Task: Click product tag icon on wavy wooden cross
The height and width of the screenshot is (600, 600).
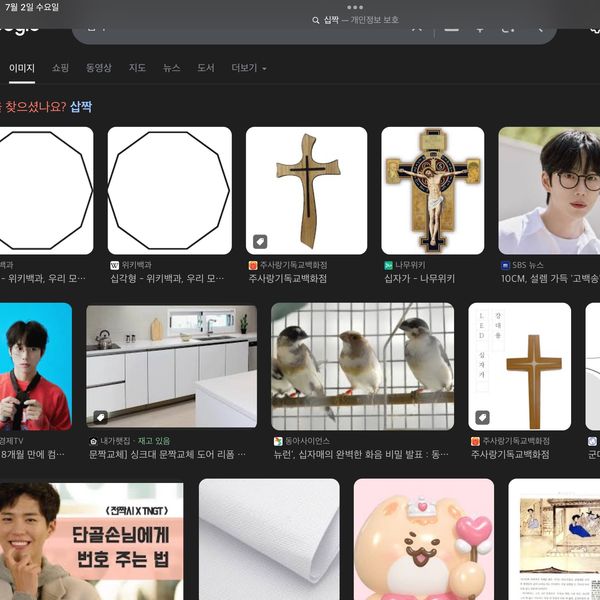Action: pos(260,242)
